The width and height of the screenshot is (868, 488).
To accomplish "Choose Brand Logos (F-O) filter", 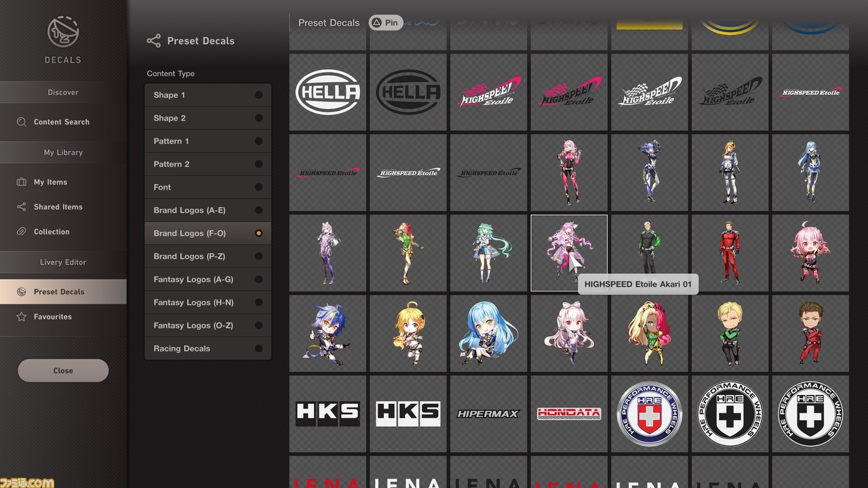I will (208, 234).
